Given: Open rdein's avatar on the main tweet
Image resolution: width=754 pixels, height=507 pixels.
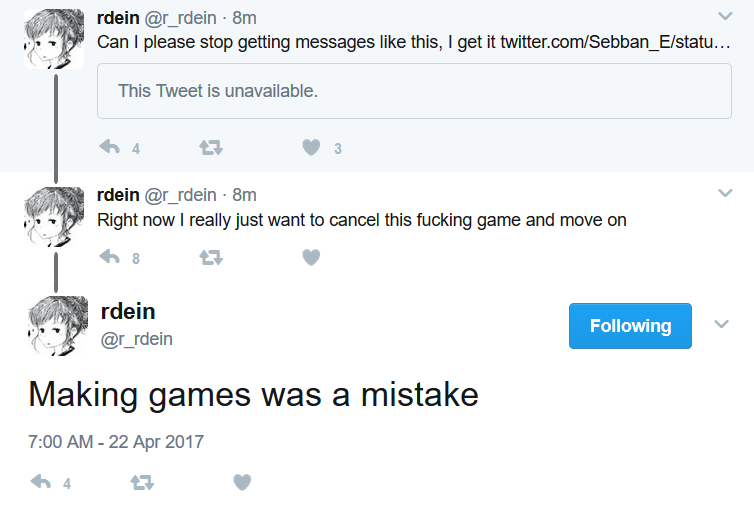Looking at the screenshot, I should pyautogui.click(x=57, y=326).
